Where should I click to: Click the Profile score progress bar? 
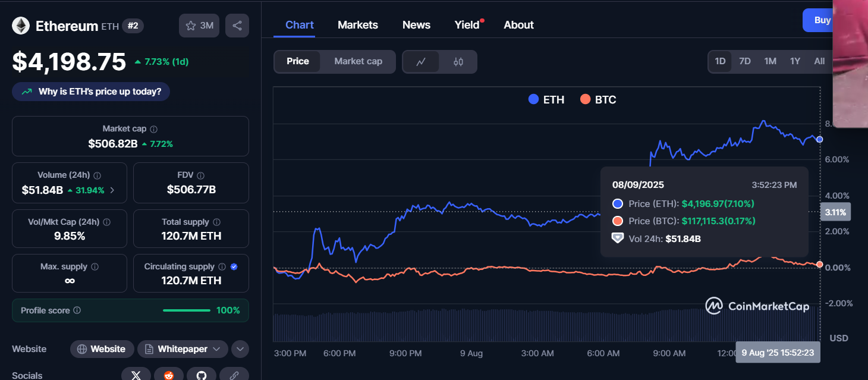point(187,310)
